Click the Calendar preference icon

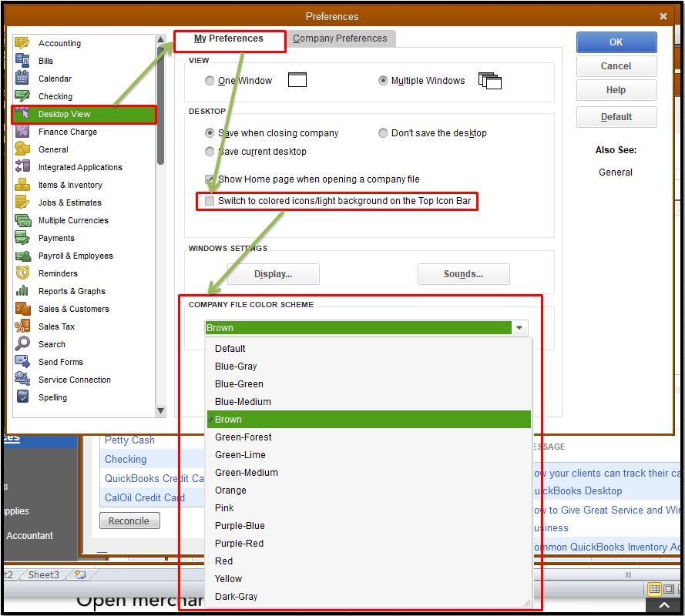[22, 78]
